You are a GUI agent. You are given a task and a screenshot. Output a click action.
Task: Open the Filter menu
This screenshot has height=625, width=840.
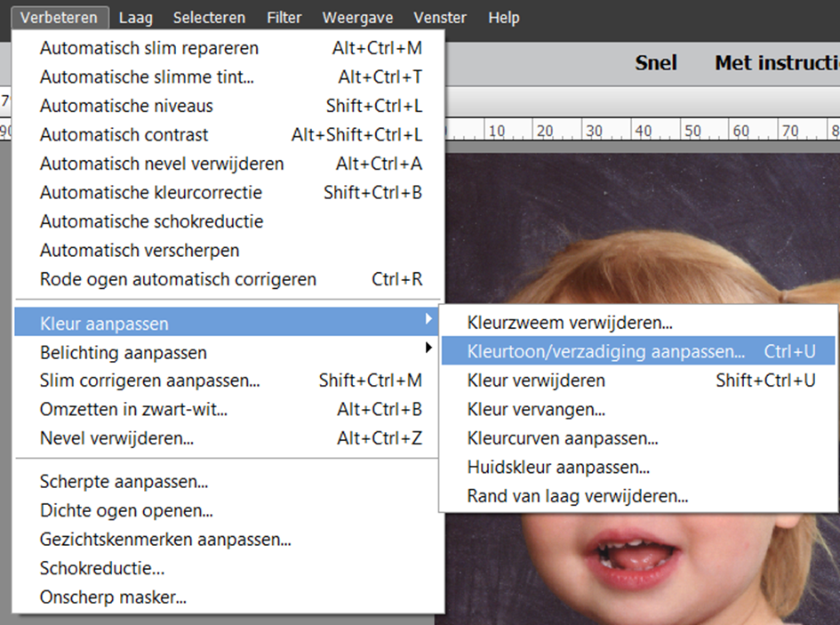point(284,18)
